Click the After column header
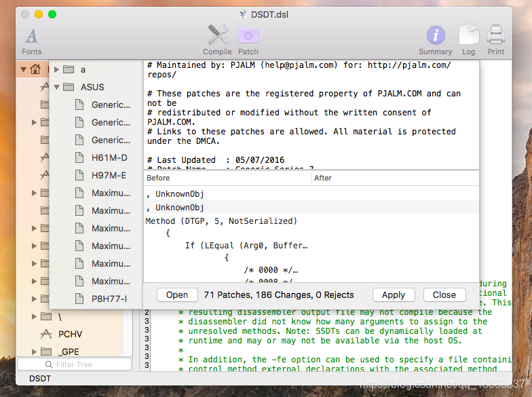 coord(395,178)
